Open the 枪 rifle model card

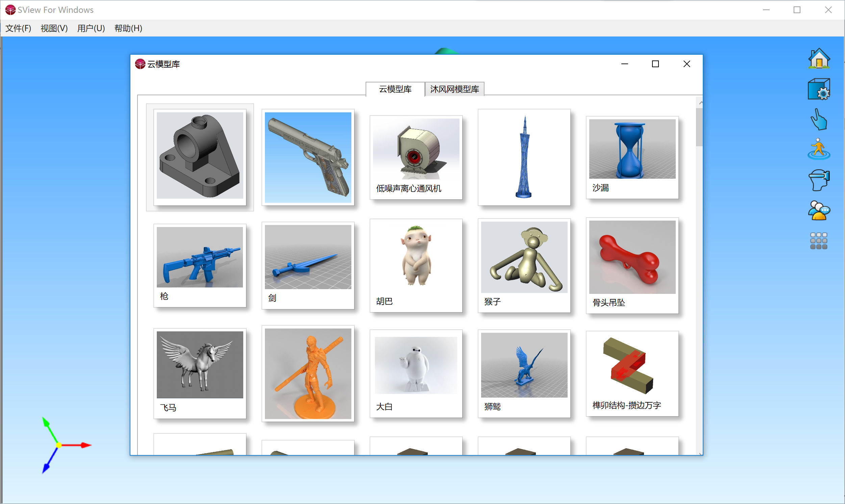(200, 265)
